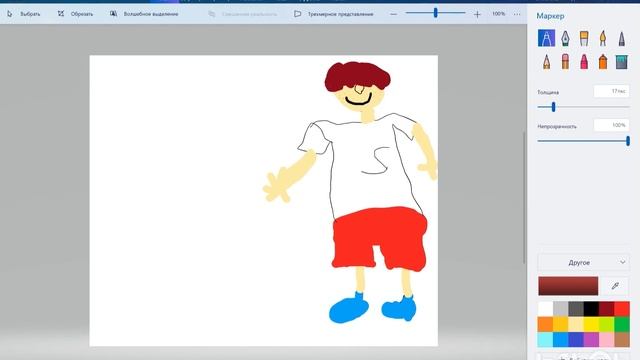Pick the pink color swatch
The width and height of the screenshot is (640, 360).
(x=607, y=339)
